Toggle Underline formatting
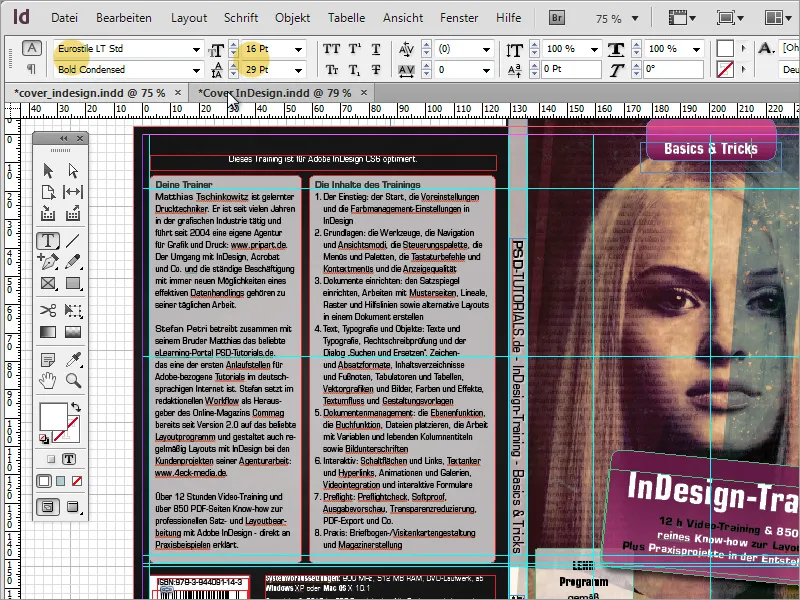Viewport: 800px width, 600px height. click(376, 49)
